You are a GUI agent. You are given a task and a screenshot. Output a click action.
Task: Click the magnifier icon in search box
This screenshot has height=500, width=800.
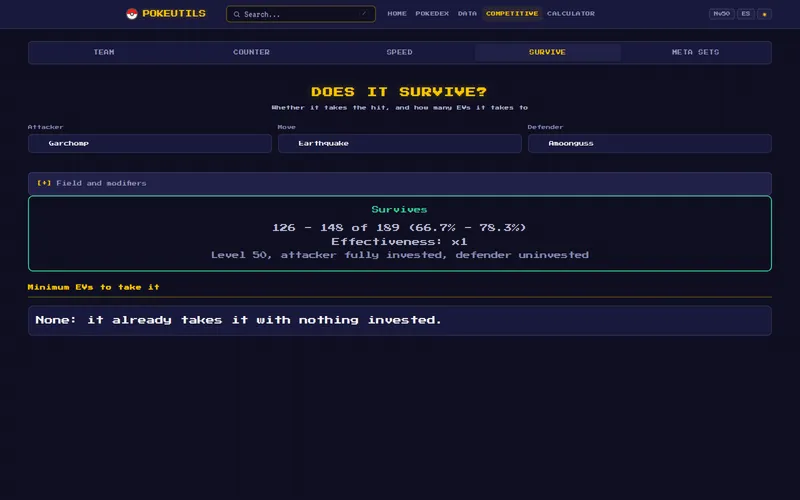point(237,14)
